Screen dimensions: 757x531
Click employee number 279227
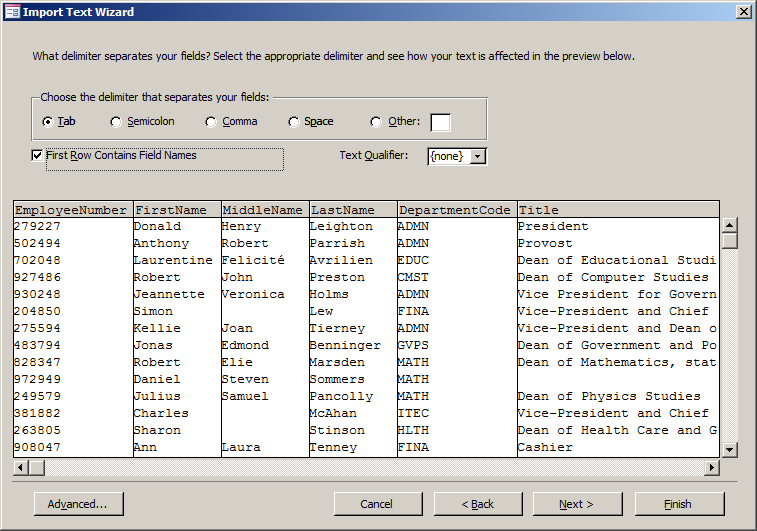(37, 226)
